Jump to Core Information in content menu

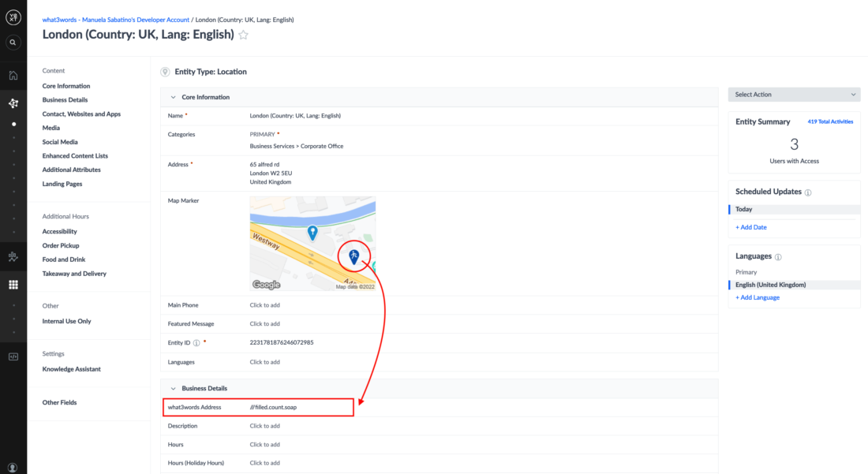(65, 86)
